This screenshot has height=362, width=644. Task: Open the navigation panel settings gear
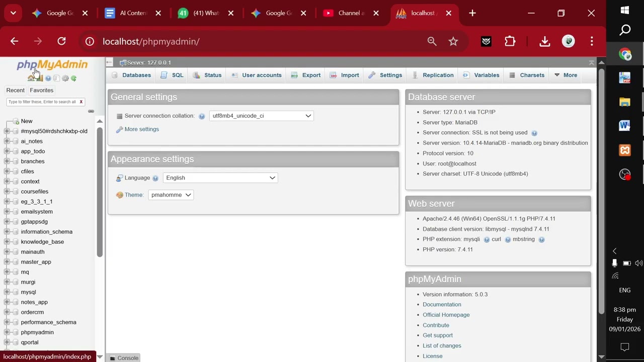[x=65, y=78]
